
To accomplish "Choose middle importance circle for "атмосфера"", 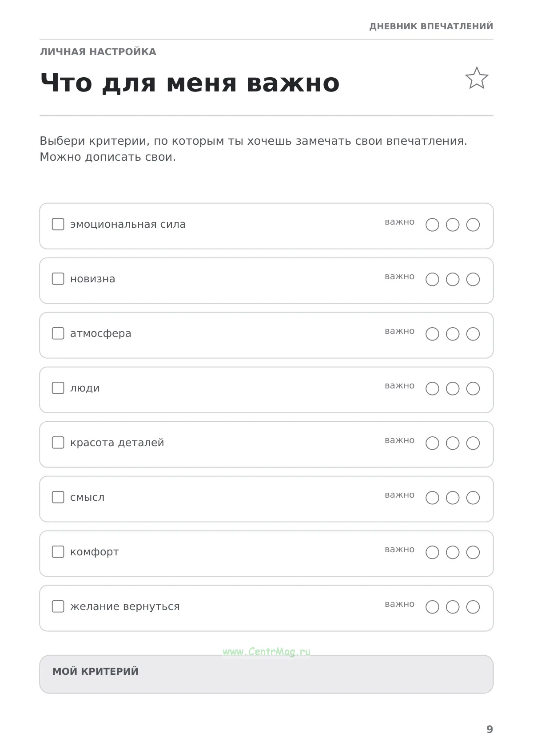I will (453, 334).
